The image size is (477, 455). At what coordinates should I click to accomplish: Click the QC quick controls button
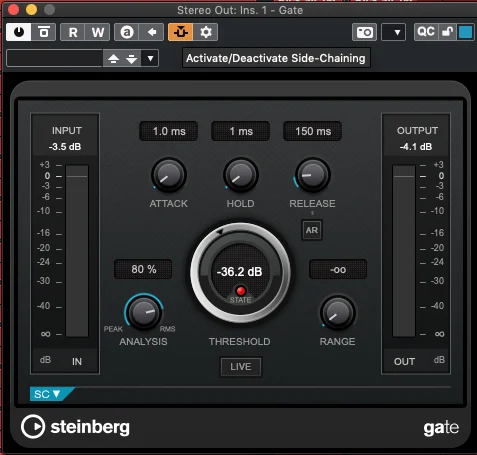[426, 32]
